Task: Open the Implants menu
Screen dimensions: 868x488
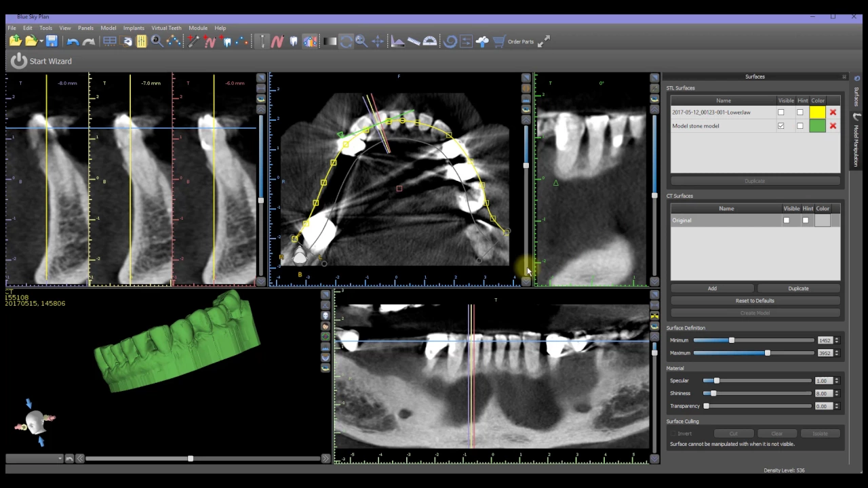Action: pos(134,28)
